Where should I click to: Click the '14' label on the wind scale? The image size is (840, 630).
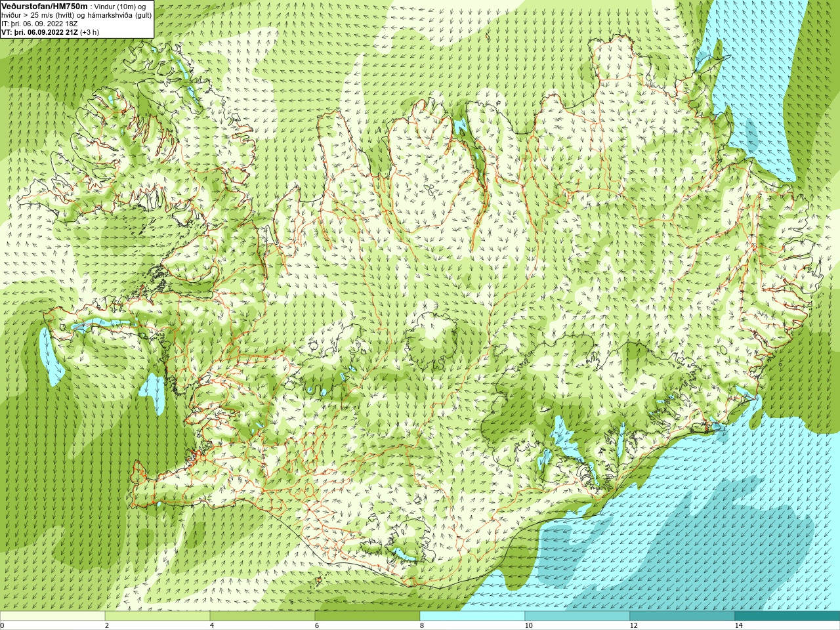pyautogui.click(x=738, y=625)
